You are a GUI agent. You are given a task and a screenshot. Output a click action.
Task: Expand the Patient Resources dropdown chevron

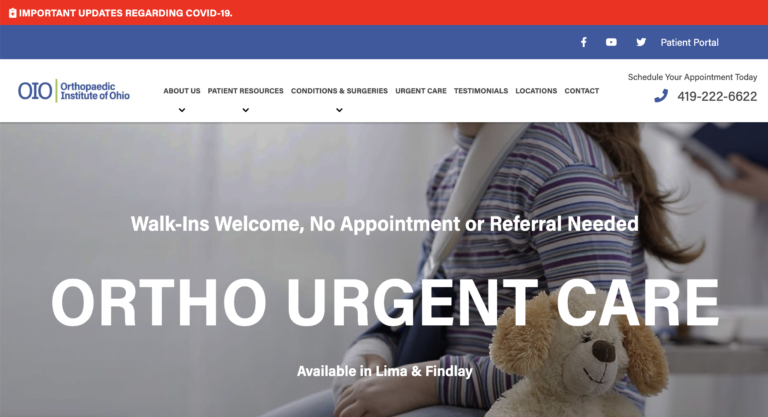[245, 110]
